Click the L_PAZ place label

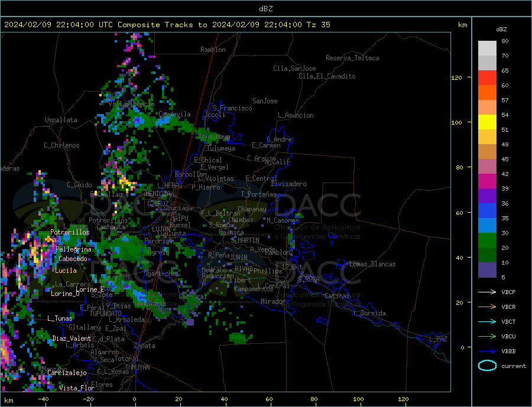pyautogui.click(x=438, y=339)
